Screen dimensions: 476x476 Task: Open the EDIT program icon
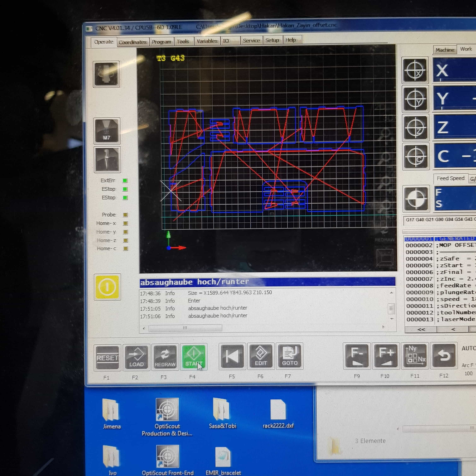pyautogui.click(x=261, y=356)
